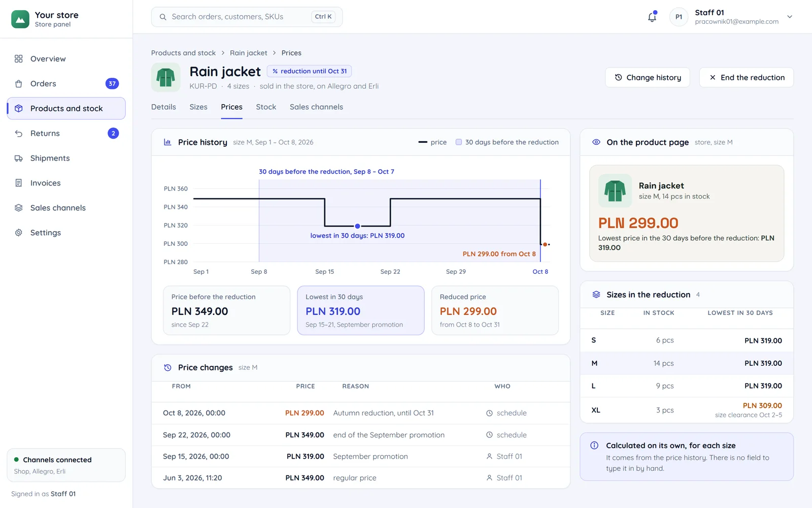Viewport: 812px width, 508px height.
Task: Click the Overview grid icon
Action: (19, 59)
